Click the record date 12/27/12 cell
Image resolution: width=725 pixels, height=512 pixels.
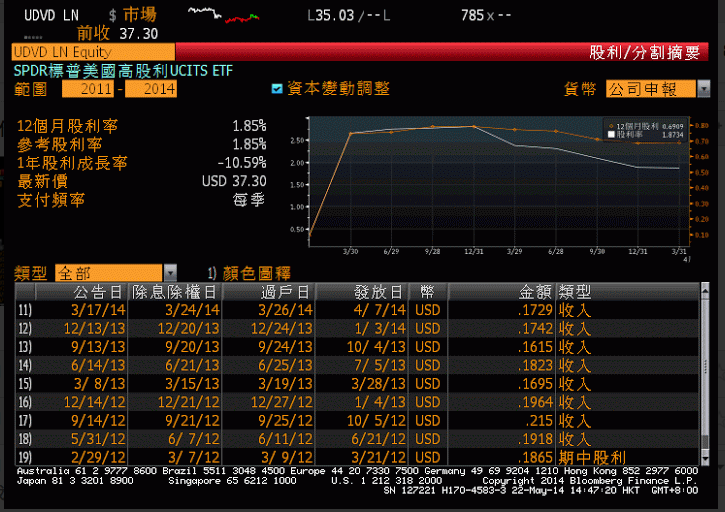pyautogui.click(x=282, y=402)
